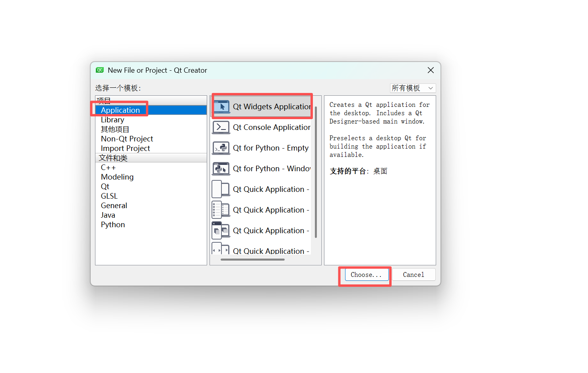This screenshot has width=588, height=373.
Task: Select the GLSL file category
Action: [151, 196]
